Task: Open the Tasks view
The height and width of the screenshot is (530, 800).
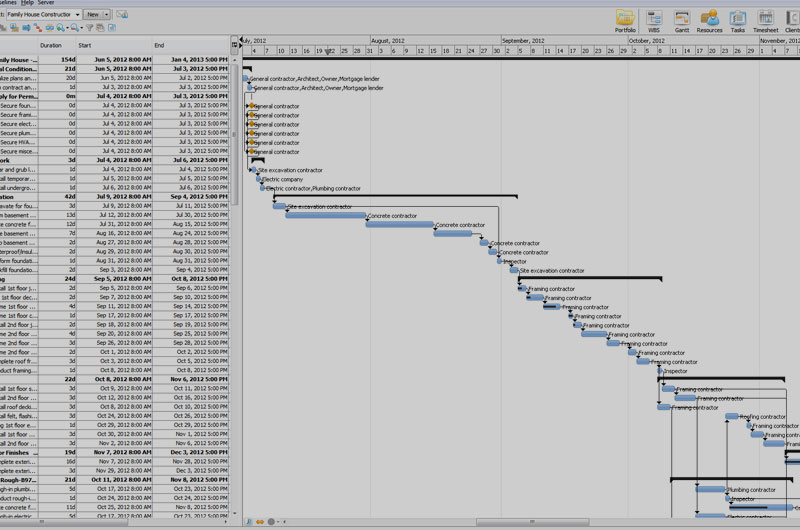Action: pyautogui.click(x=738, y=20)
